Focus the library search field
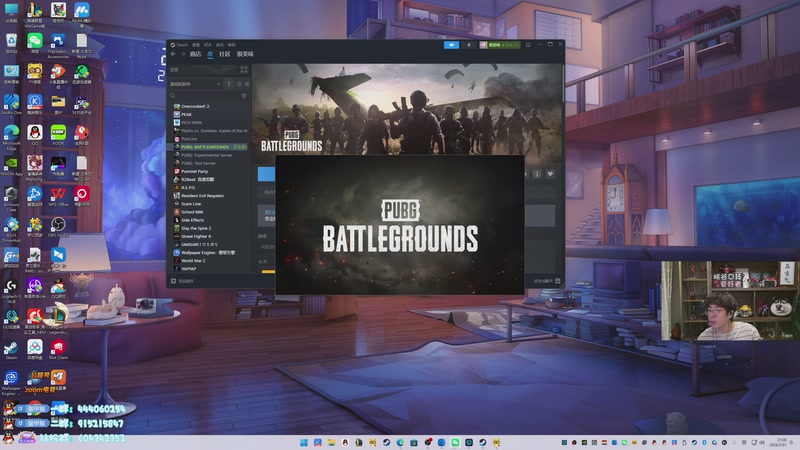The image size is (800, 450). pos(204,95)
